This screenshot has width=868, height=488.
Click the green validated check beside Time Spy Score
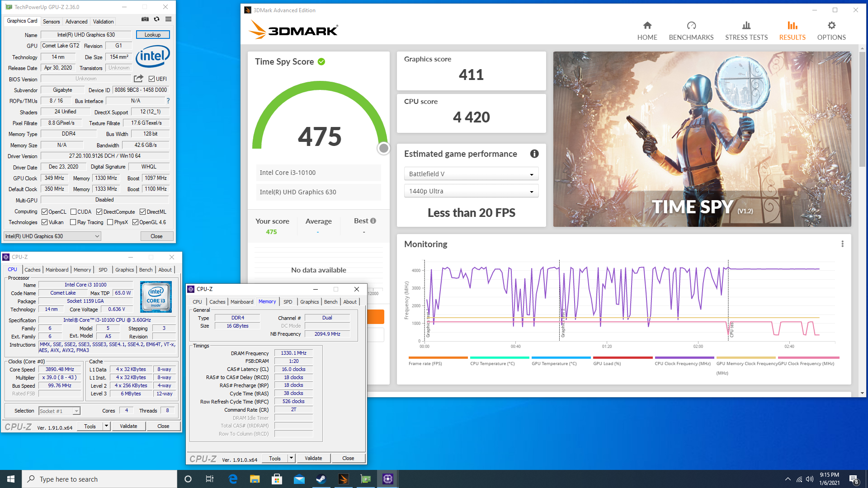[321, 62]
